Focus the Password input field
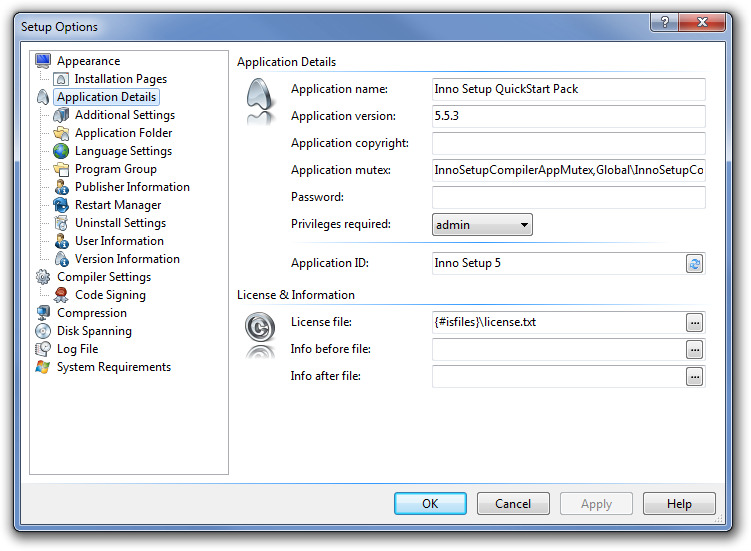This screenshot has height=551, width=751. tap(568, 198)
